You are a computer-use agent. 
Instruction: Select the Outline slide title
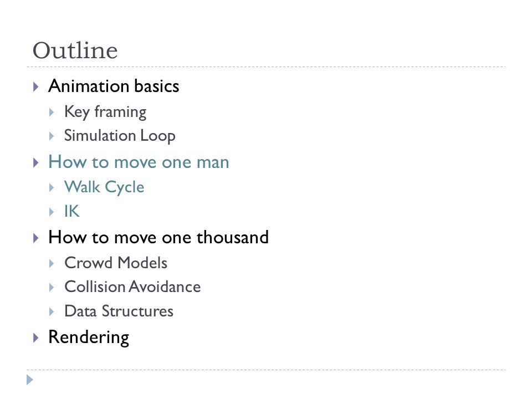tap(75, 50)
